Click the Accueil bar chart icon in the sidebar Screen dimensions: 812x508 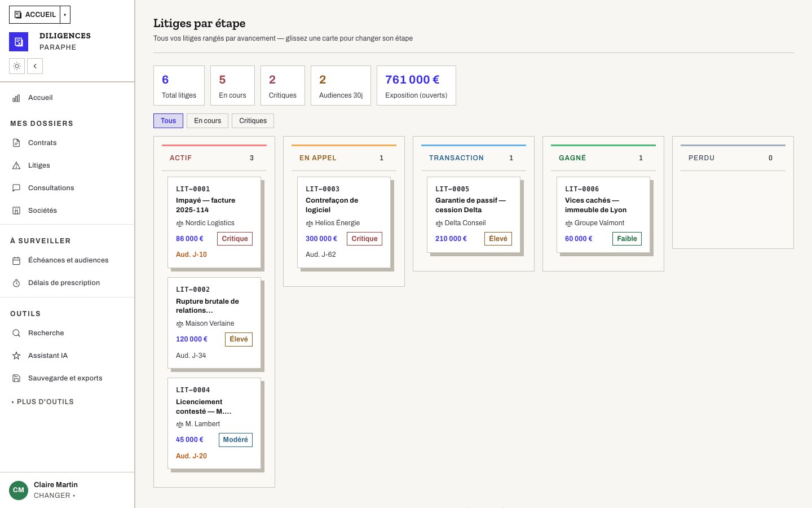16,98
